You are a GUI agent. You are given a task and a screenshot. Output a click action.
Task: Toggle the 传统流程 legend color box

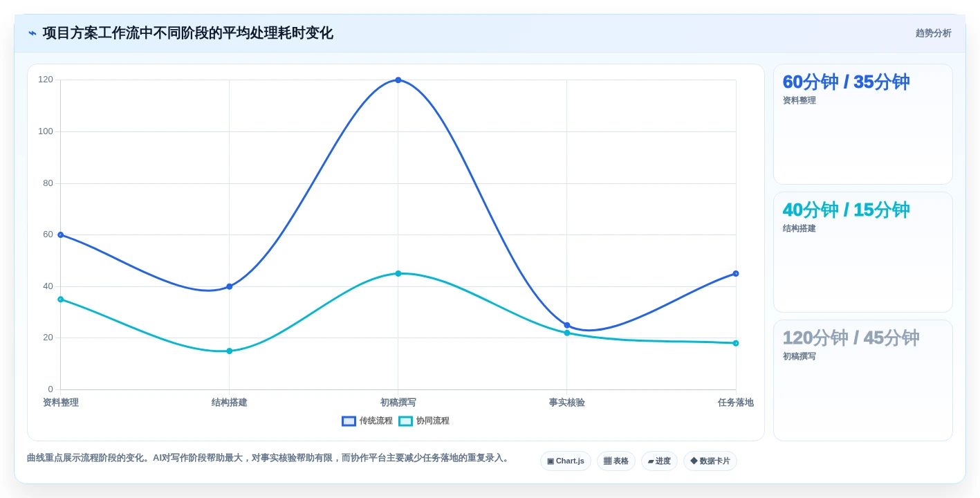tap(349, 421)
